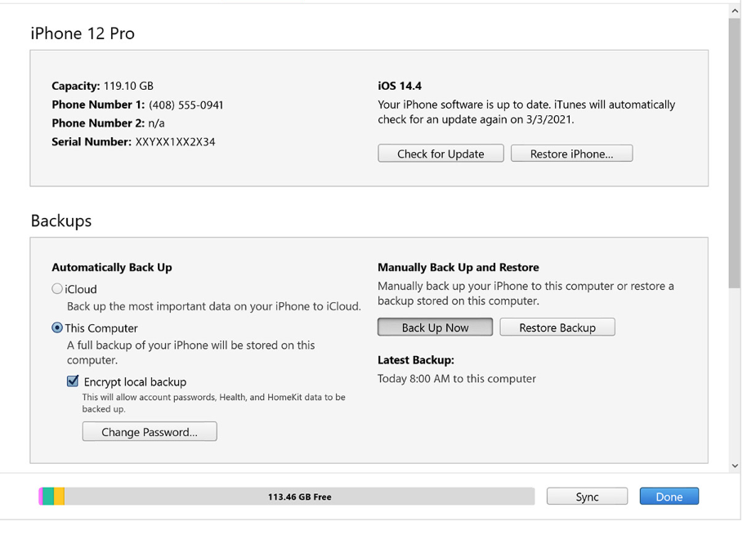756x548 pixels.
Task: Open the Change Password... dialog
Action: 150,432
